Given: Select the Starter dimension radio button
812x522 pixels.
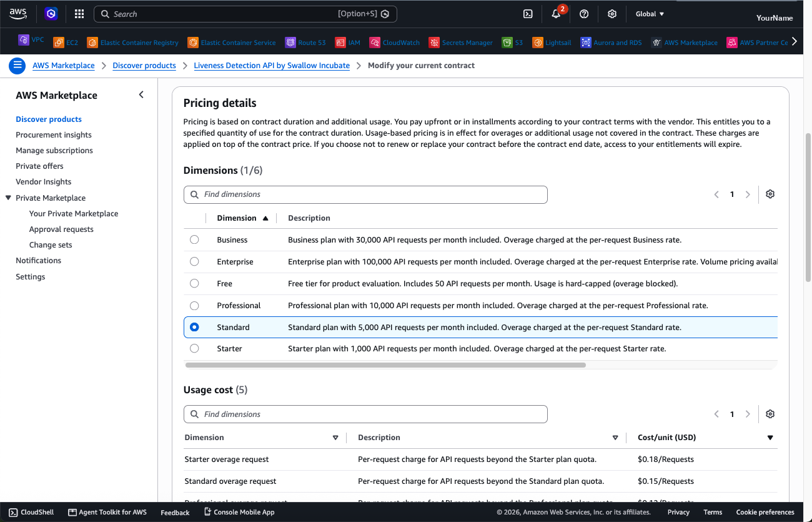Looking at the screenshot, I should pos(194,349).
